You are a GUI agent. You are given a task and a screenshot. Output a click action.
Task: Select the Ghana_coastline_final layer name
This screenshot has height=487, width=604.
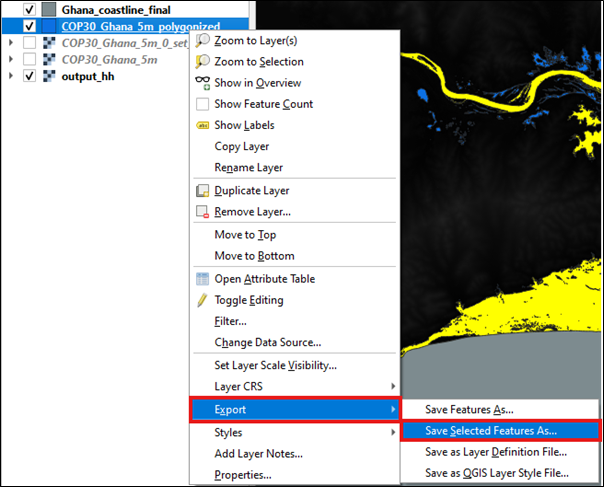click(x=116, y=10)
